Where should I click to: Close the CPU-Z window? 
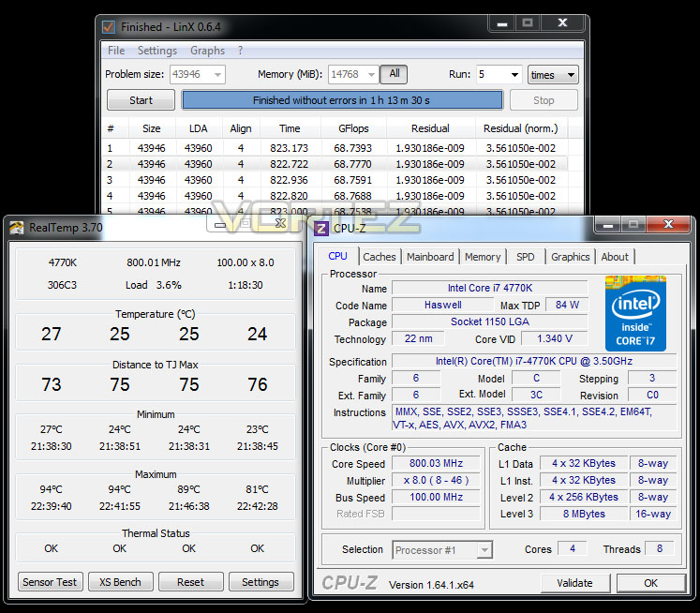668,224
